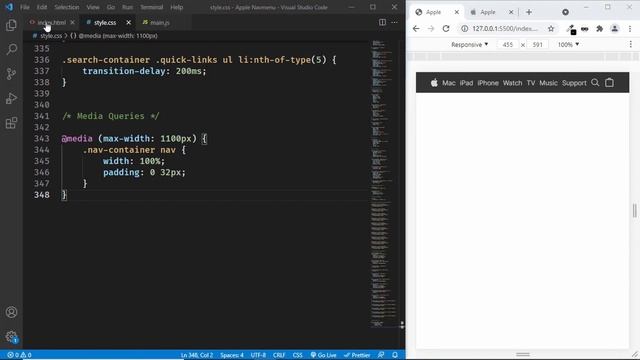Close the second Apple browser tab
Image resolution: width=640 pixels, height=360 pixels.
click(511, 12)
